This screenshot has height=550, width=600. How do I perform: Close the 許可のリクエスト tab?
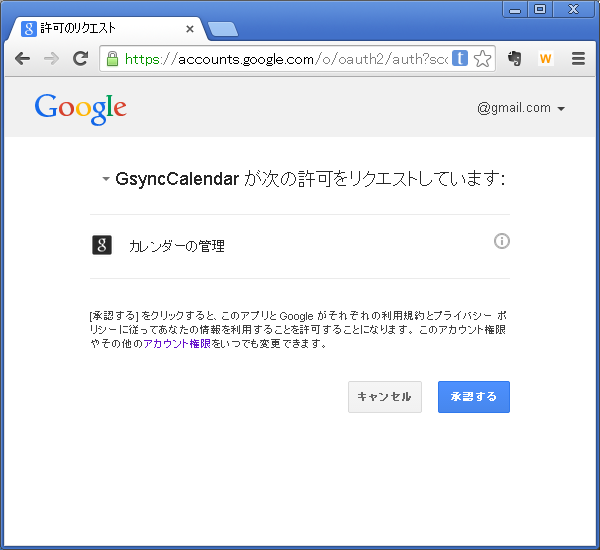(190, 29)
